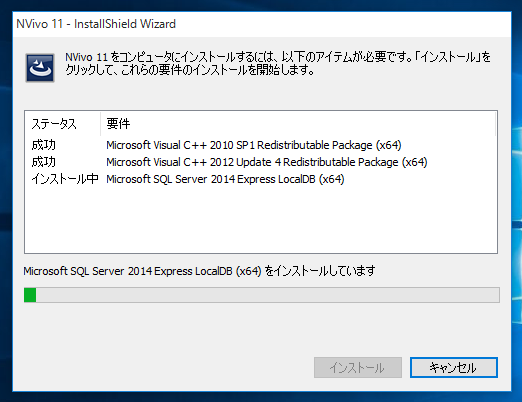This screenshot has height=402, width=522.
Task: Click the desktop background at the right of the dialog
Action: pyautogui.click(x=517, y=200)
